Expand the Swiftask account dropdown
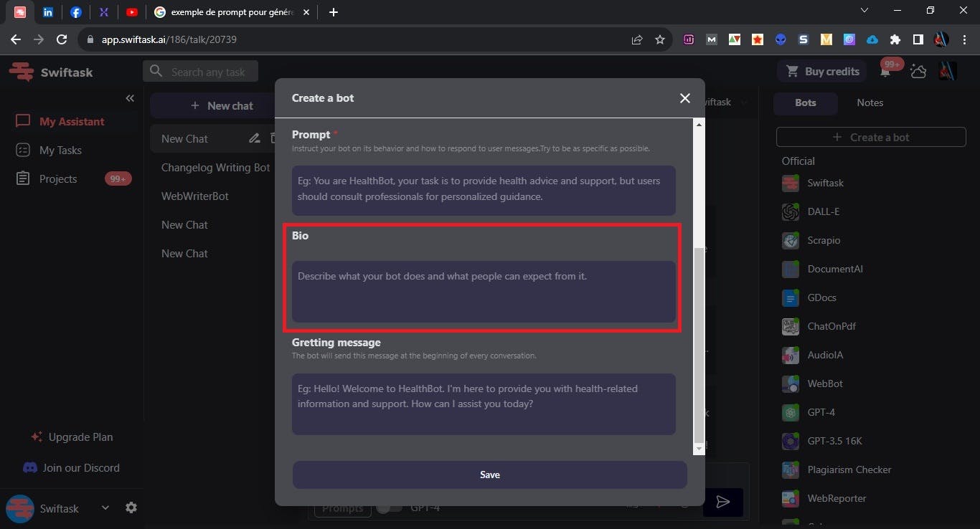Viewport: 980px width, 529px height. tap(105, 508)
